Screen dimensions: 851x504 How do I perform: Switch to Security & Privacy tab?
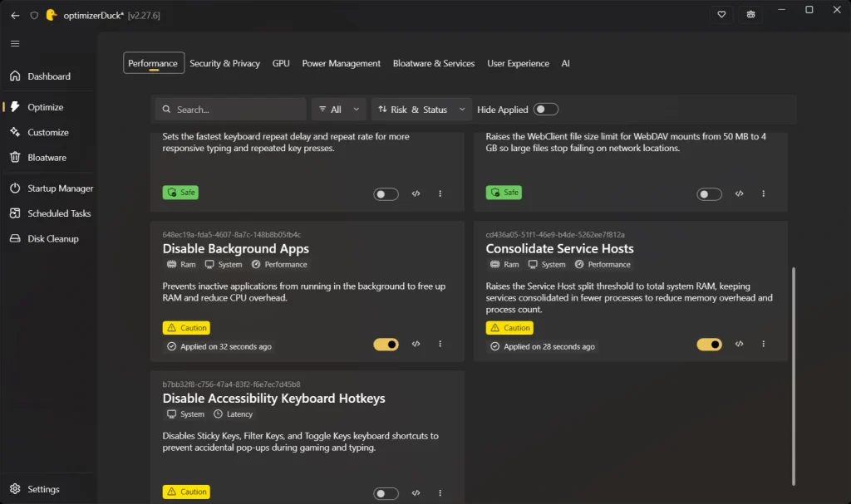point(224,63)
